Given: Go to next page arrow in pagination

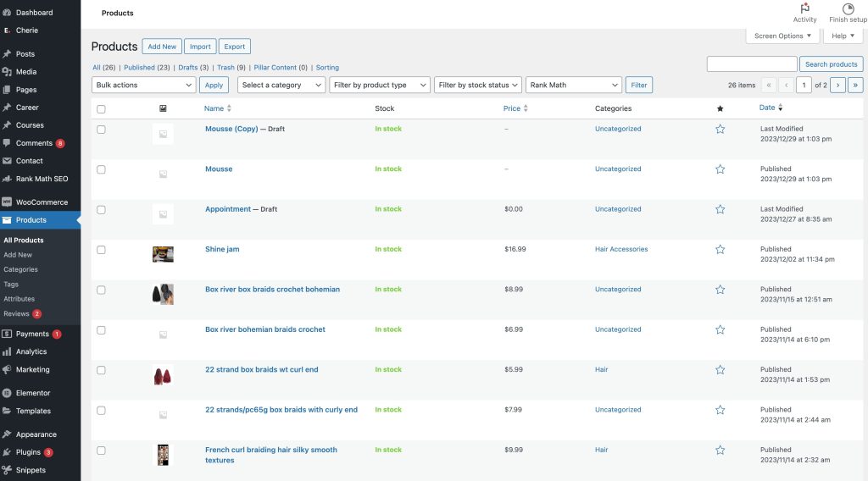Looking at the screenshot, I should 837,85.
